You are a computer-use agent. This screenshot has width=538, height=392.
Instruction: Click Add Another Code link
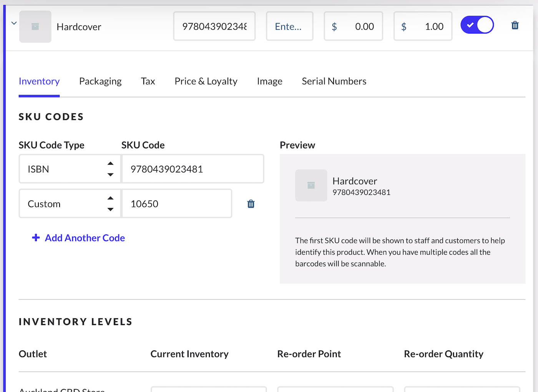[85, 238]
